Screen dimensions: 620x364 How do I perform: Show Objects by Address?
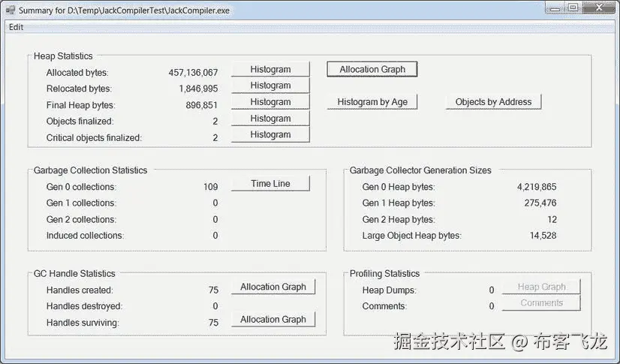pyautogui.click(x=493, y=102)
